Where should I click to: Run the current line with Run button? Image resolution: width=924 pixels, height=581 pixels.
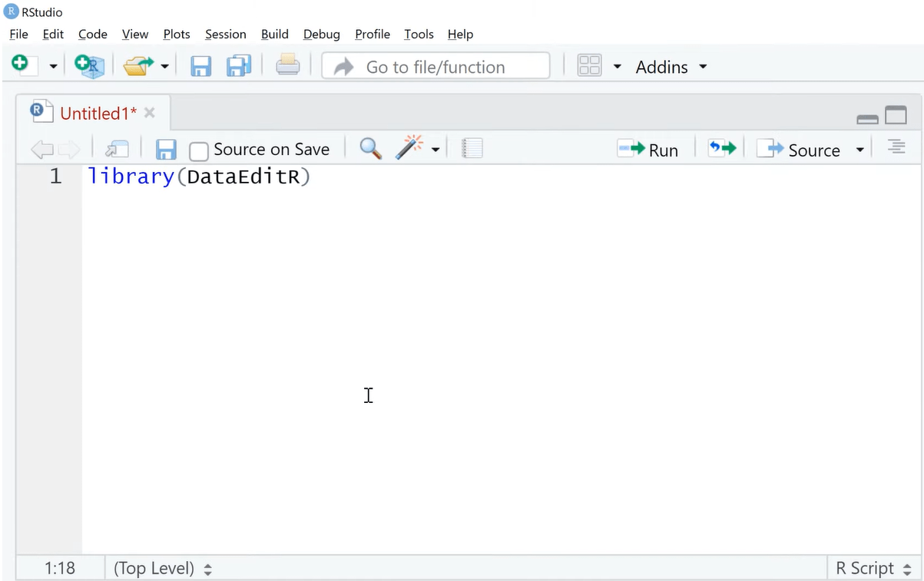(647, 150)
